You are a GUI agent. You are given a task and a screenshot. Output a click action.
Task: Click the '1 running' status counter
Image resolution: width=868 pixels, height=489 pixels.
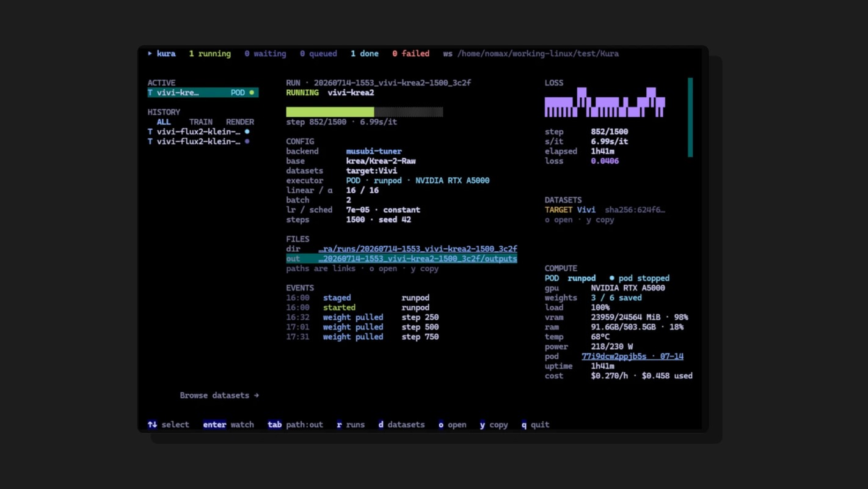click(x=210, y=54)
